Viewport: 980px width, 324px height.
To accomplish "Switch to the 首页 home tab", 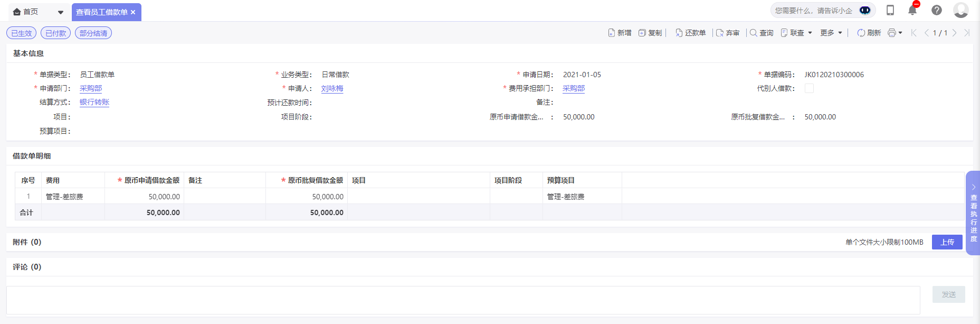I will tap(26, 12).
